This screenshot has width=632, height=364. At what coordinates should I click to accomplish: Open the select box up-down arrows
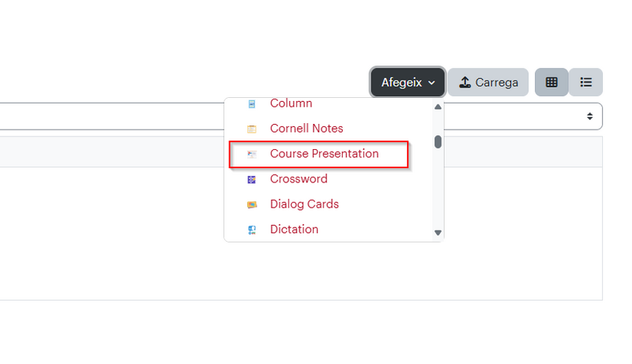pyautogui.click(x=589, y=116)
